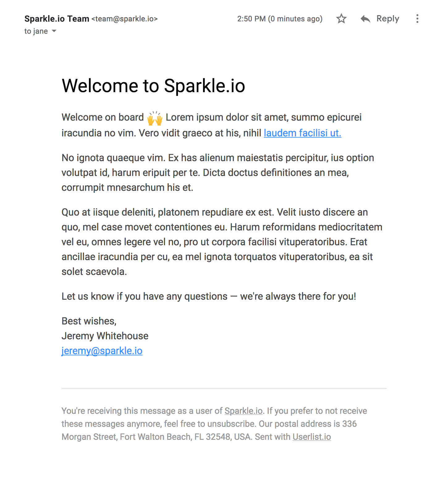448x493 pixels.
Task: Click the "Reply" text button
Action: [x=387, y=19]
